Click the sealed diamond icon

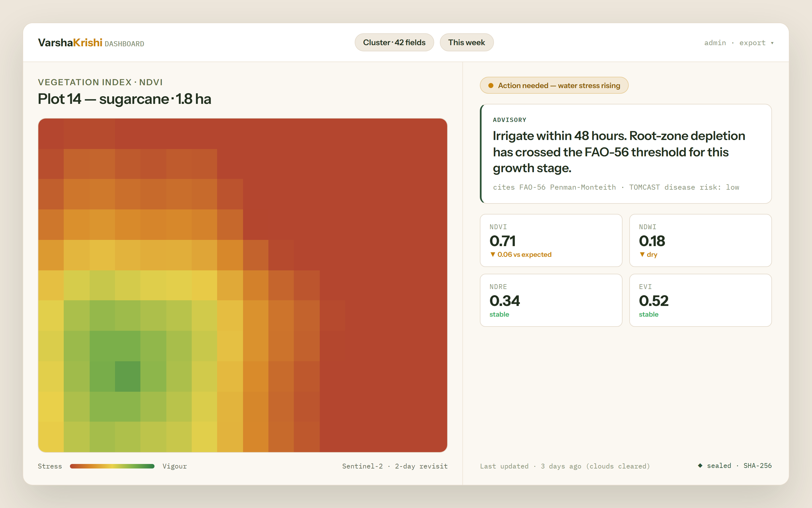tap(700, 466)
